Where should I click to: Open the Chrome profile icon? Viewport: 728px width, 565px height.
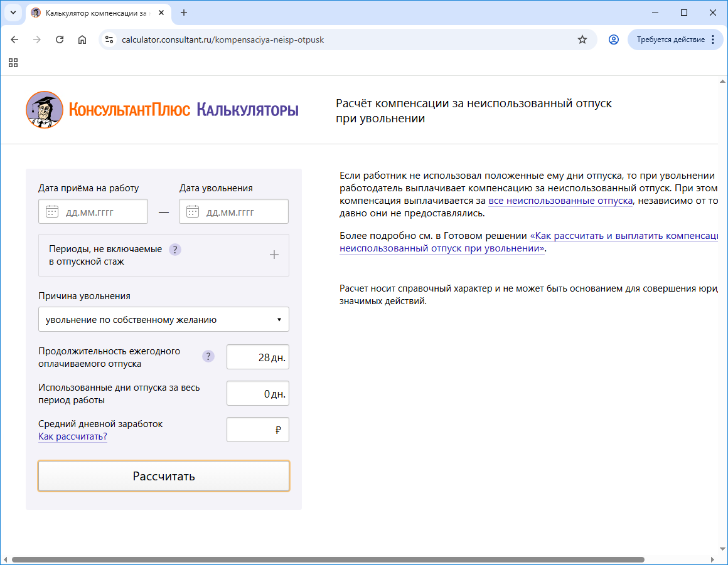[x=613, y=40]
